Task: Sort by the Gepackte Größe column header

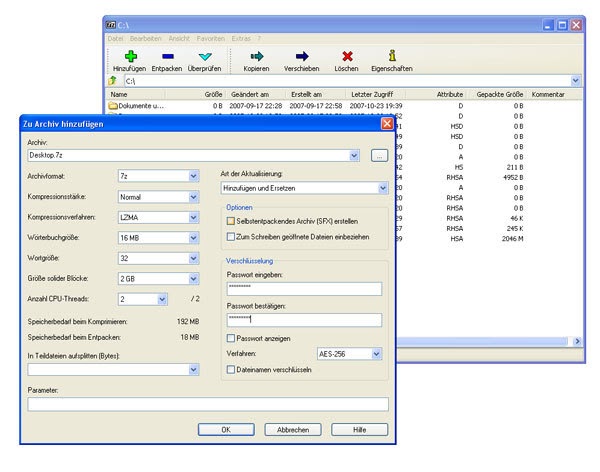Action: 496,94
